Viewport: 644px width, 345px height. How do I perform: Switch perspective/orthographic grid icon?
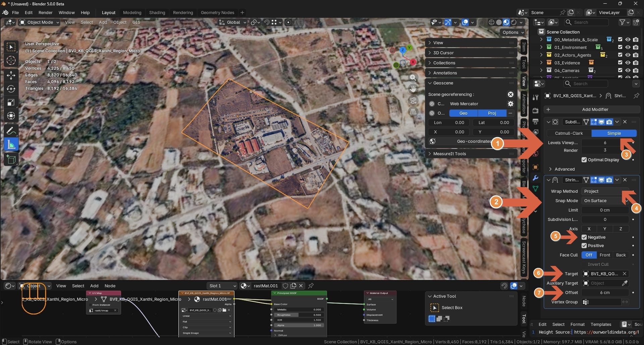pyautogui.click(x=413, y=112)
